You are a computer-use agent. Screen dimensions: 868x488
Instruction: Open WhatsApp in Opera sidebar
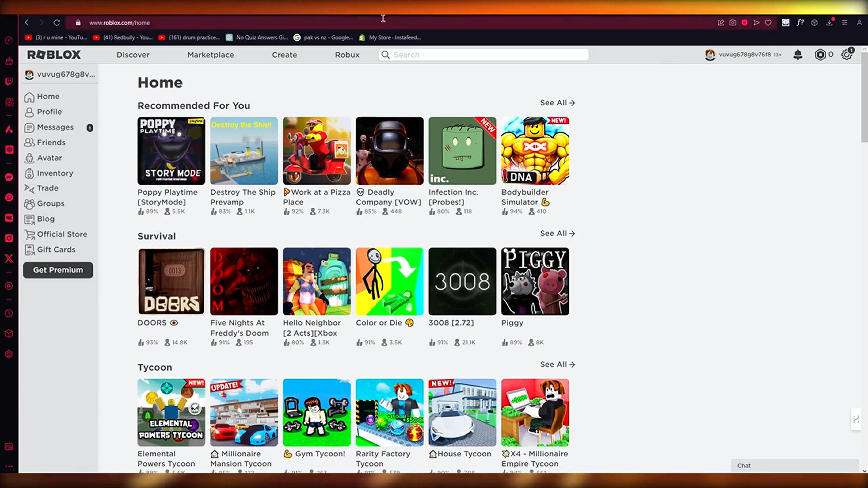pos(9,197)
